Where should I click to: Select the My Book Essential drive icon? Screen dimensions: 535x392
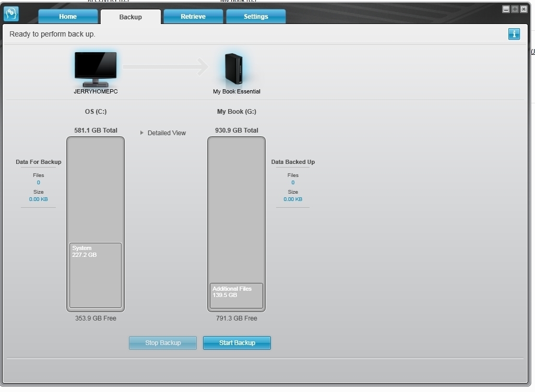(234, 68)
